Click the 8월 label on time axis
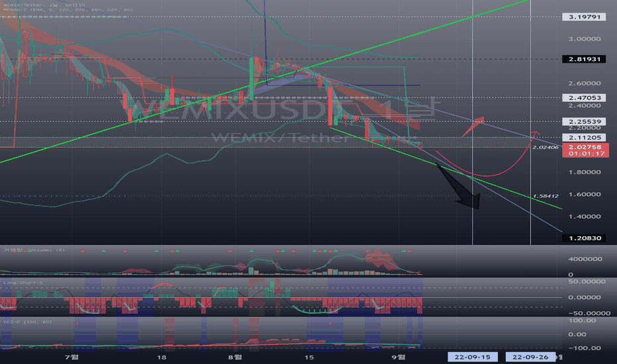 pos(235,357)
